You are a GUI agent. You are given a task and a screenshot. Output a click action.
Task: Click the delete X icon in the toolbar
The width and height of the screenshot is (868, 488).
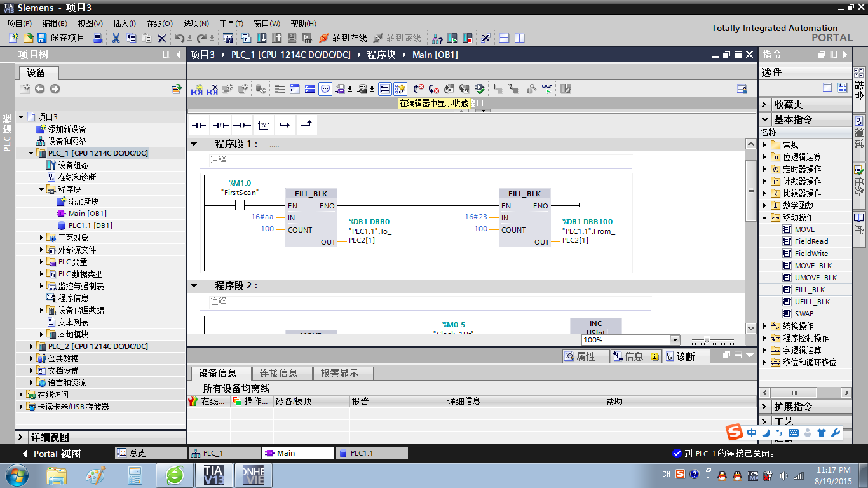(x=162, y=38)
